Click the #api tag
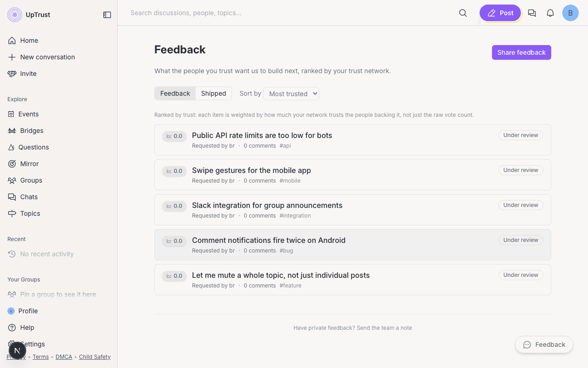This screenshot has width=588, height=368. pyautogui.click(x=285, y=146)
